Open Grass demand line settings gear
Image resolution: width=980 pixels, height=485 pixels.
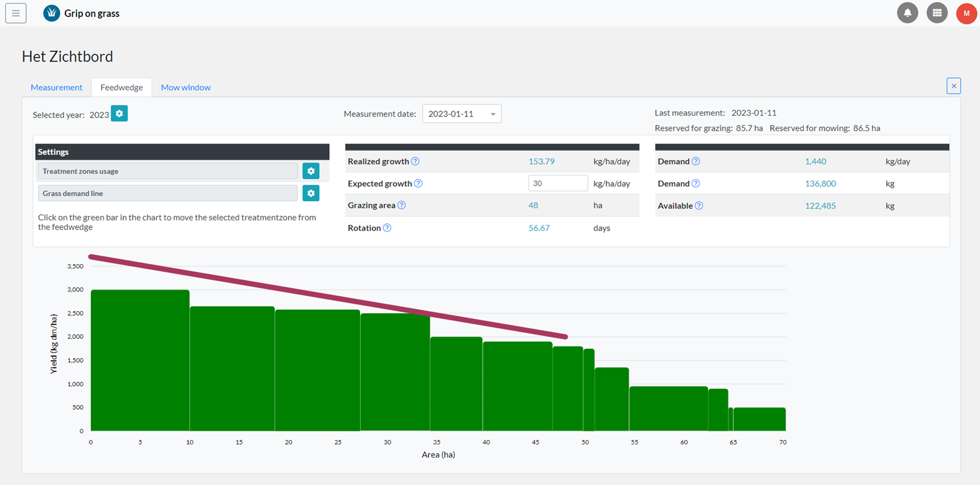311,193
